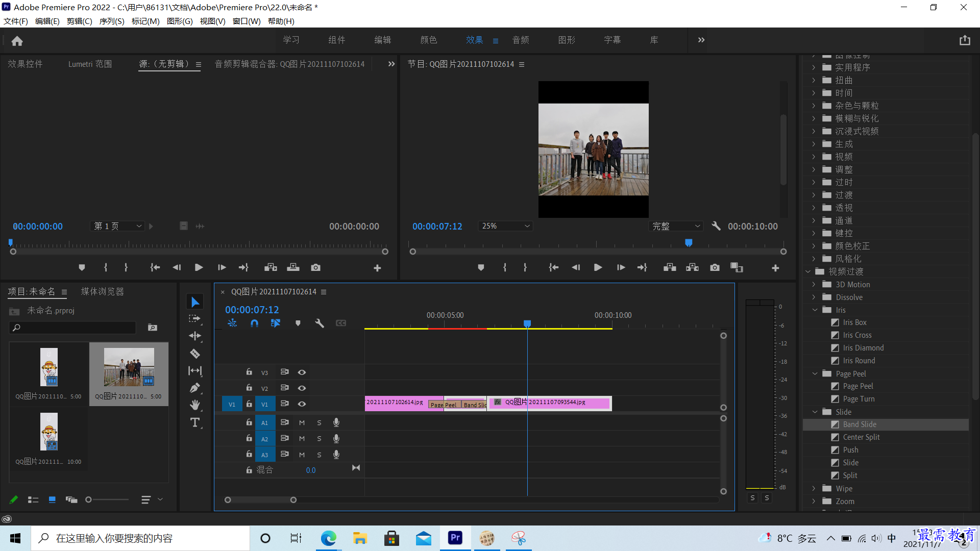Screen dimensions: 980x551
Task: Adjust Project panel thumbnail size slider
Action: (88, 500)
